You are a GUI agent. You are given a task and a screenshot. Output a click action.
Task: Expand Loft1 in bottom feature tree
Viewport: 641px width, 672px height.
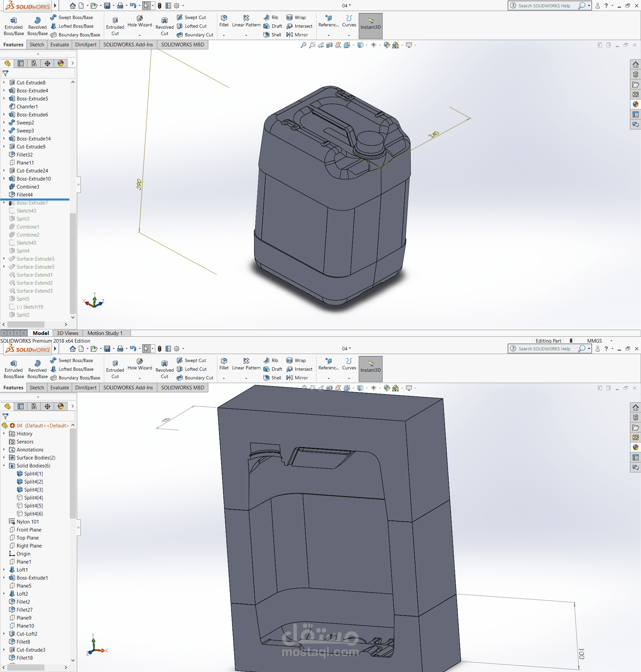pos(4,570)
